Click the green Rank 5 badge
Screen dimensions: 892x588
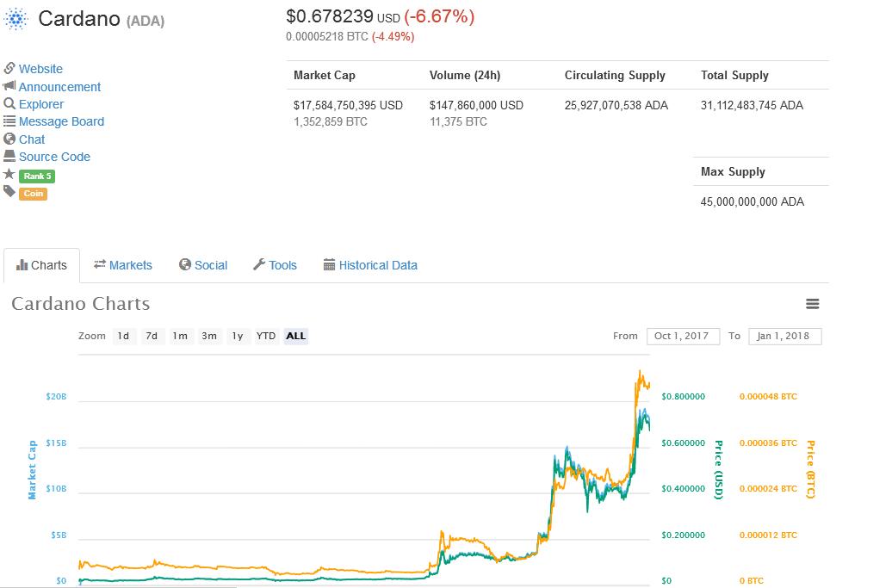(x=37, y=176)
